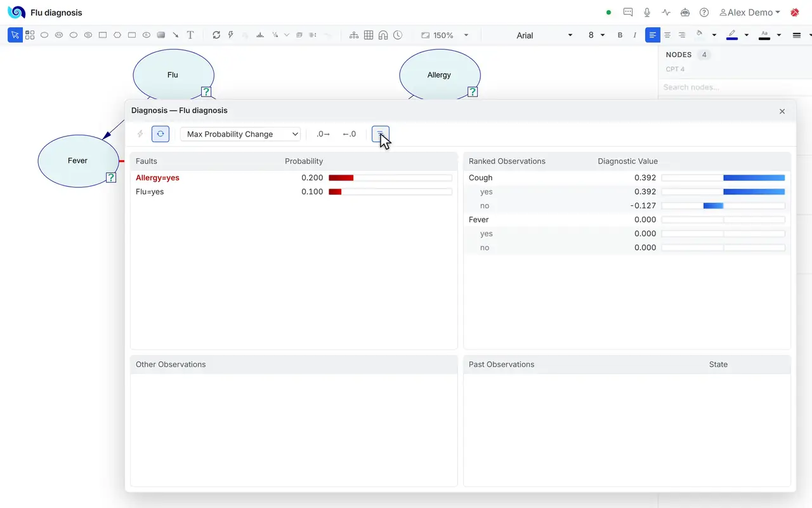Click the microphone icon
Image resolution: width=812 pixels, height=508 pixels.
pyautogui.click(x=647, y=12)
